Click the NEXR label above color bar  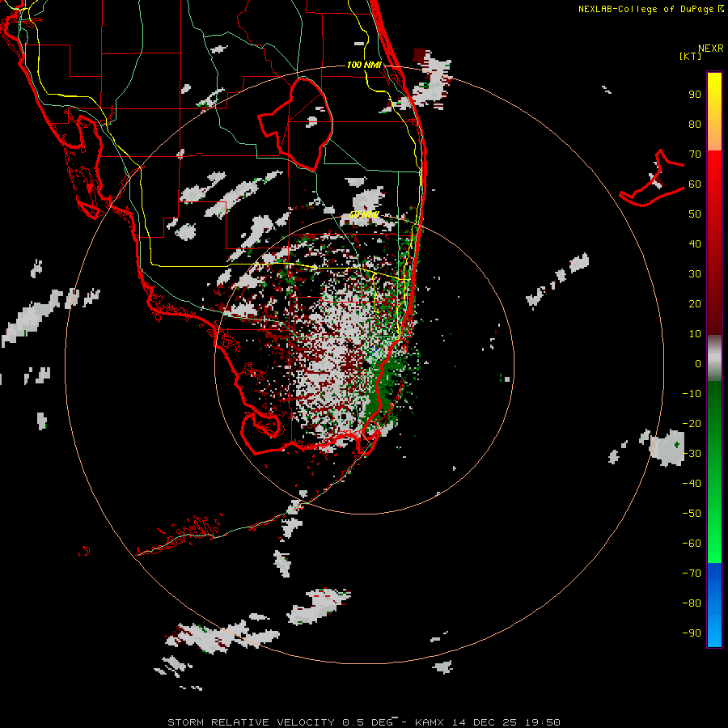[x=710, y=49]
